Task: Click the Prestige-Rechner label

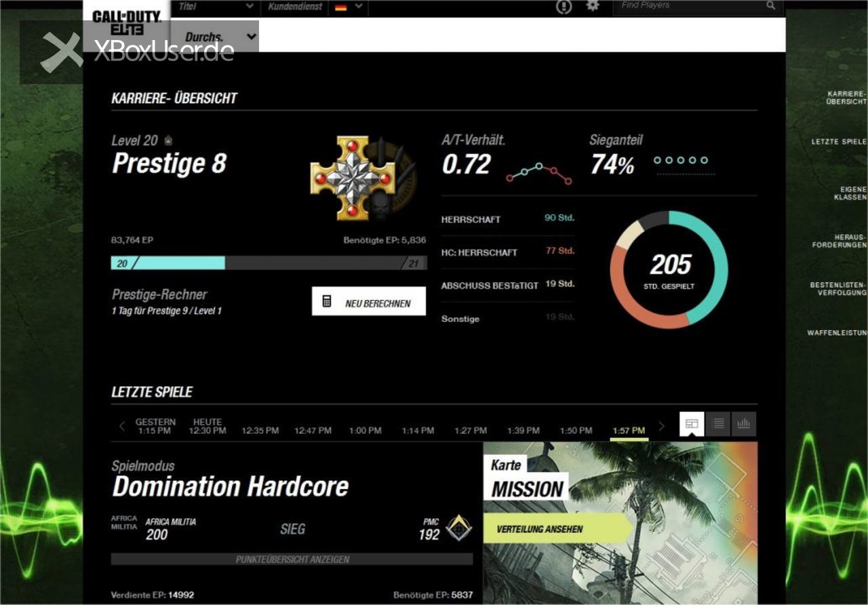Action: pyautogui.click(x=159, y=294)
